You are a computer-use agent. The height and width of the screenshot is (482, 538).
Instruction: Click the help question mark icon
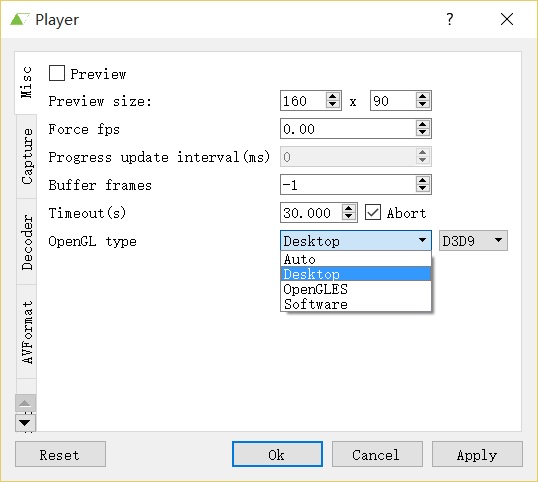click(449, 19)
